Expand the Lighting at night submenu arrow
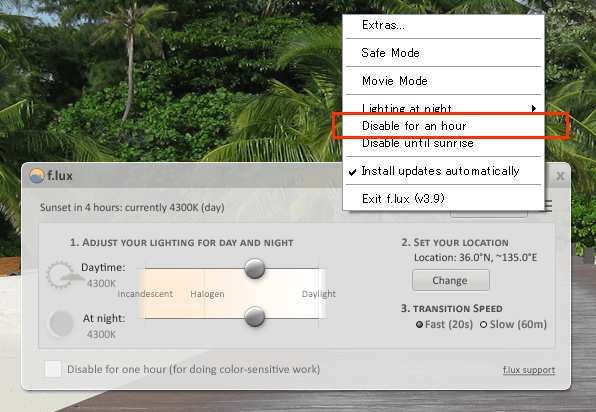 click(x=534, y=109)
